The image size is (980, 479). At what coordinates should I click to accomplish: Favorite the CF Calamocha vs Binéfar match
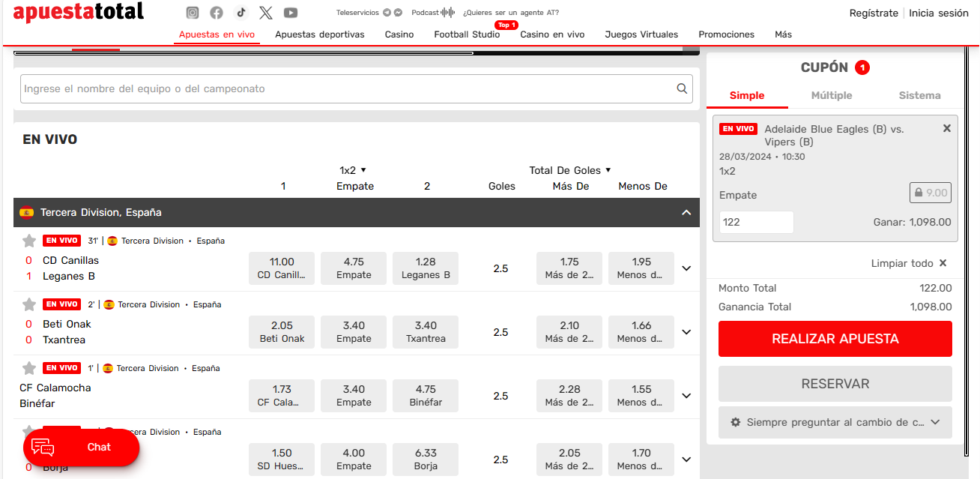pos(29,368)
